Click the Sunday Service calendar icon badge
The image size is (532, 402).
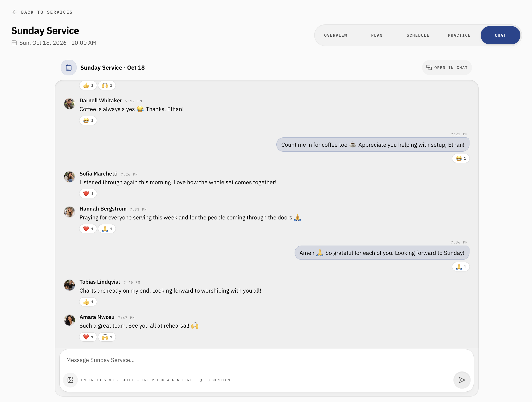coord(69,68)
